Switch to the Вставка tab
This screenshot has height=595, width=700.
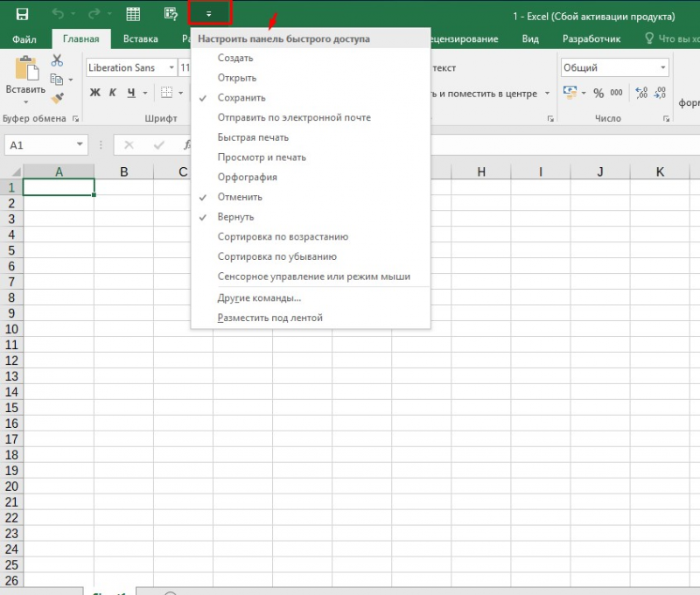point(141,38)
